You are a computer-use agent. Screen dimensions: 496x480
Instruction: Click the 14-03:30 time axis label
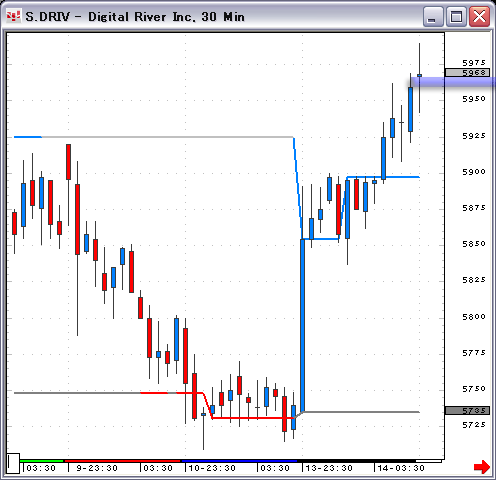401,468
